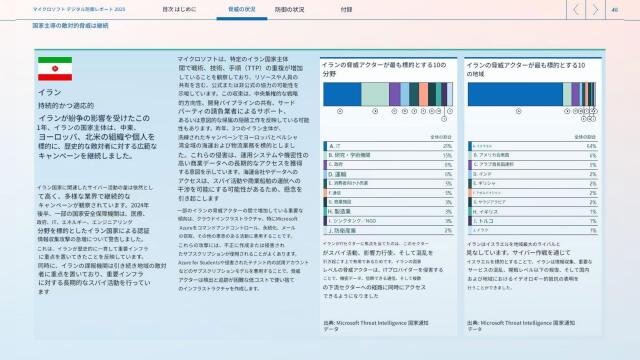
Task: Select the H. イギリス row
Action: [533, 211]
